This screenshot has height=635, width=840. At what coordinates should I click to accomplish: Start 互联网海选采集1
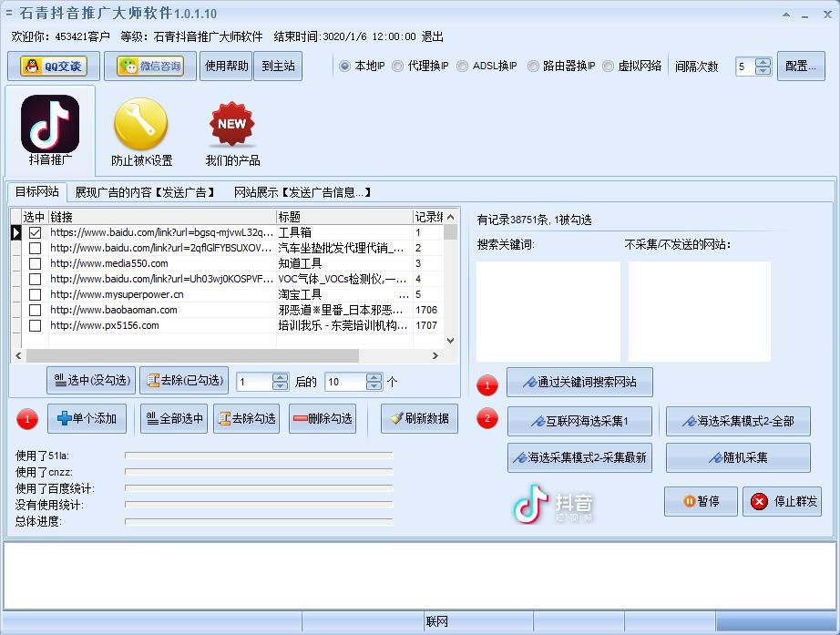coord(579,421)
